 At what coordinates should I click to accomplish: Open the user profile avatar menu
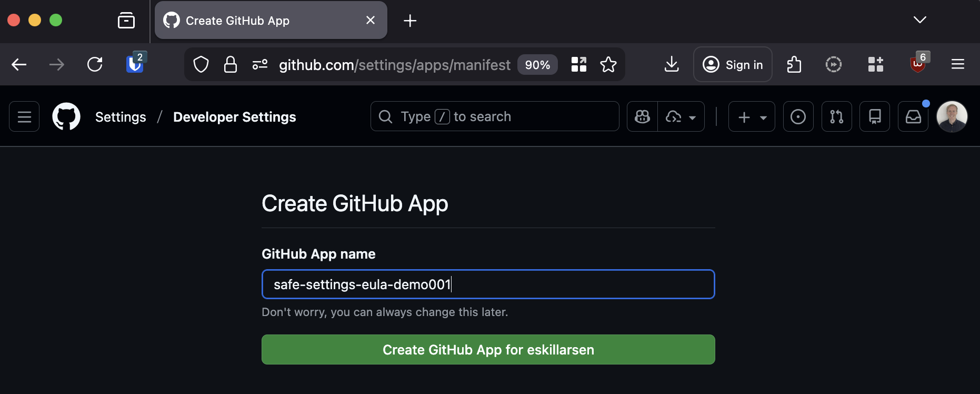coord(952,116)
